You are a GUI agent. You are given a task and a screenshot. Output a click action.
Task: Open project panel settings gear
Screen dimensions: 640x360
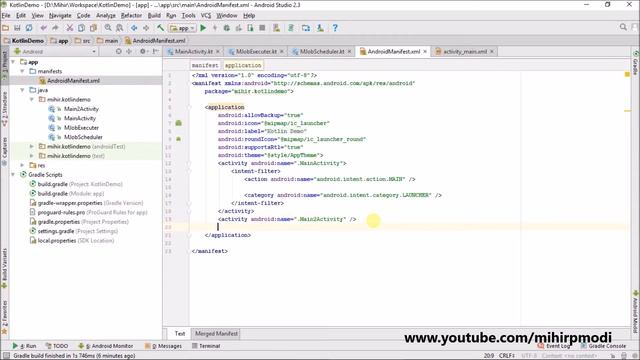tap(143, 51)
